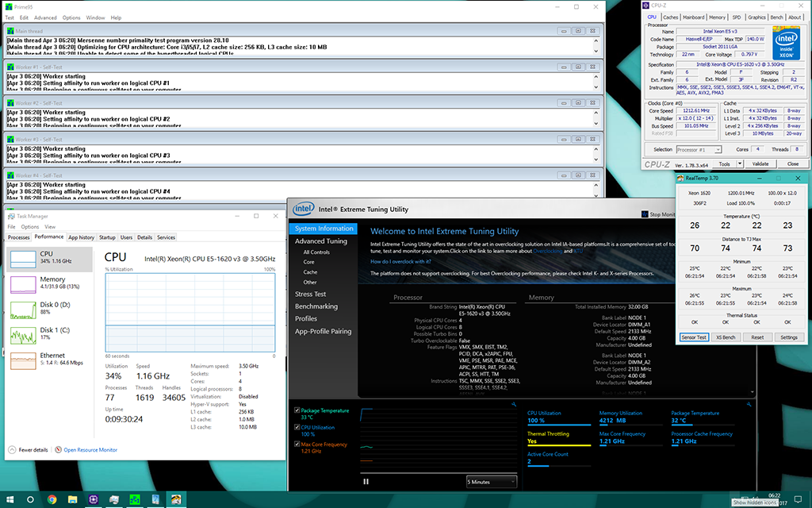Click the 'How do I overclock with it?' link
This screenshot has height=508, width=812.
[x=400, y=262]
